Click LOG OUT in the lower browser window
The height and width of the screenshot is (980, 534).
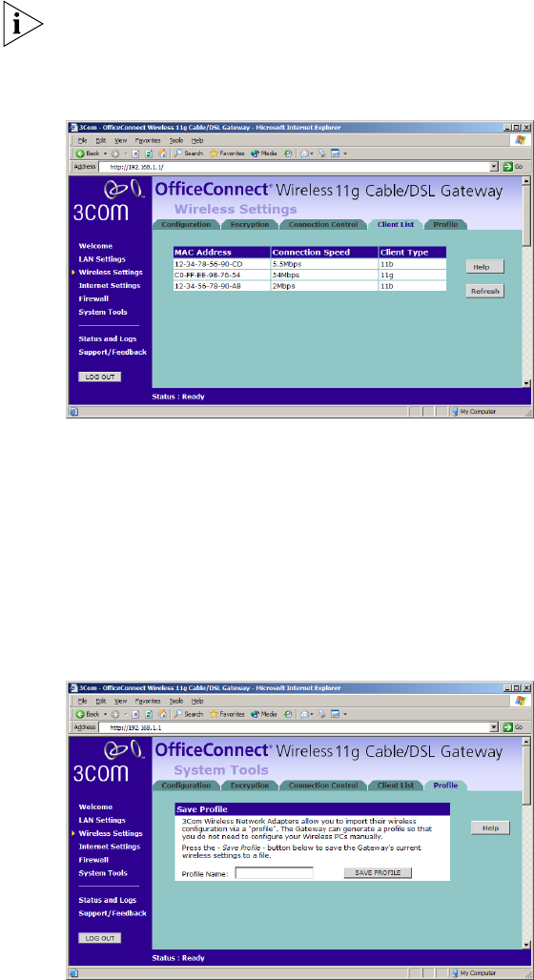coord(99,938)
